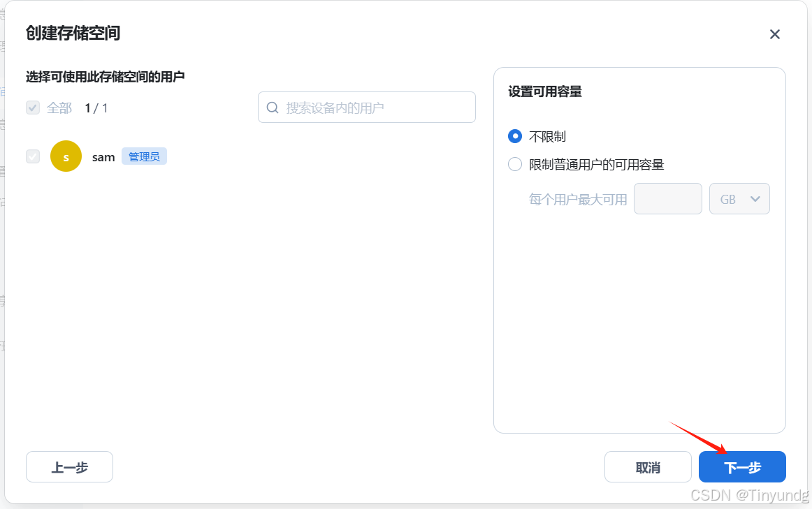This screenshot has width=812, height=509.
Task: Click the 上一步 button
Action: [69, 466]
